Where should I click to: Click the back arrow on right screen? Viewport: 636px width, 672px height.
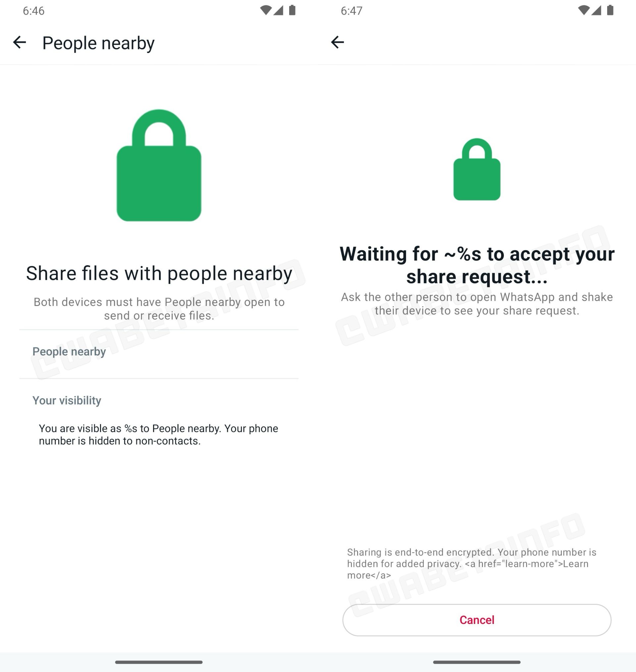(x=338, y=42)
